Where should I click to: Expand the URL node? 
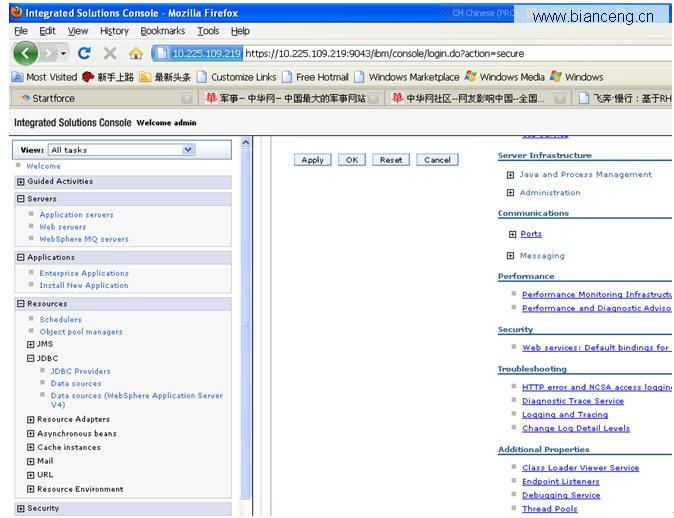pyautogui.click(x=31, y=475)
